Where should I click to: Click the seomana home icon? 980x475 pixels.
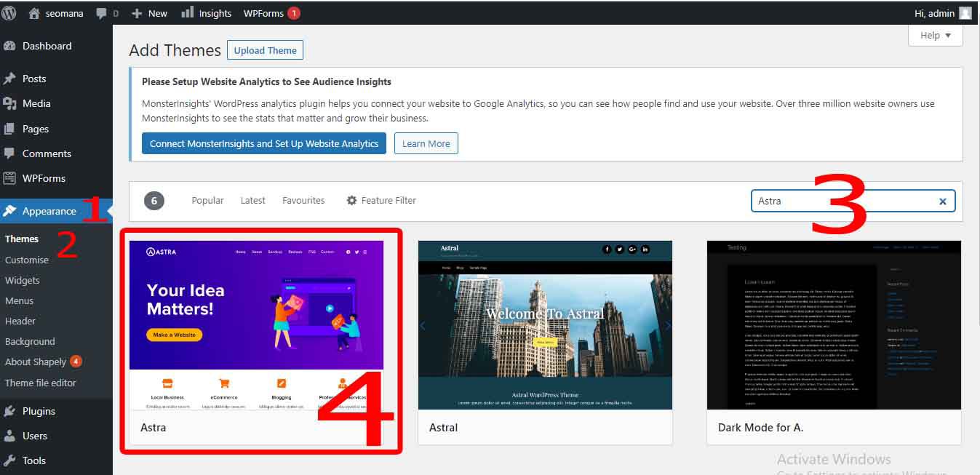click(x=34, y=13)
